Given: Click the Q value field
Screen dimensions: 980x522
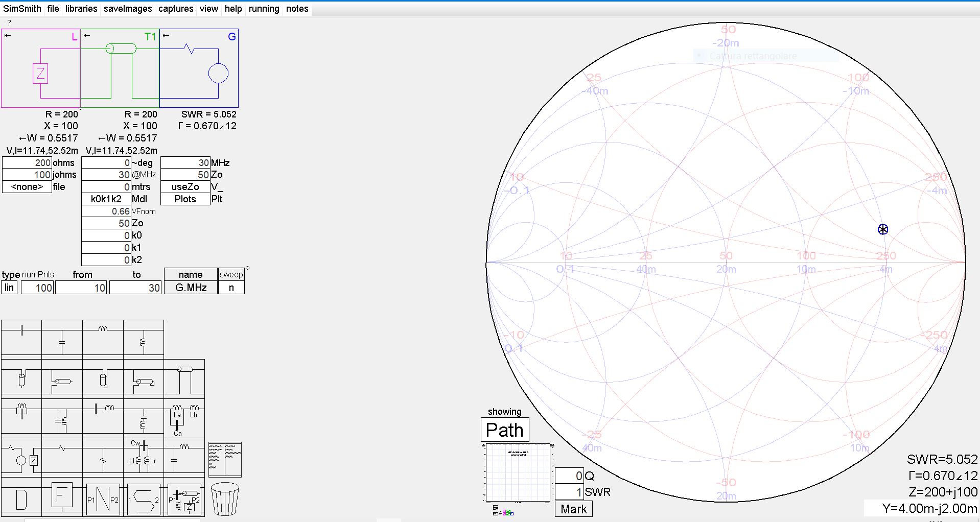Looking at the screenshot, I should click(x=569, y=476).
